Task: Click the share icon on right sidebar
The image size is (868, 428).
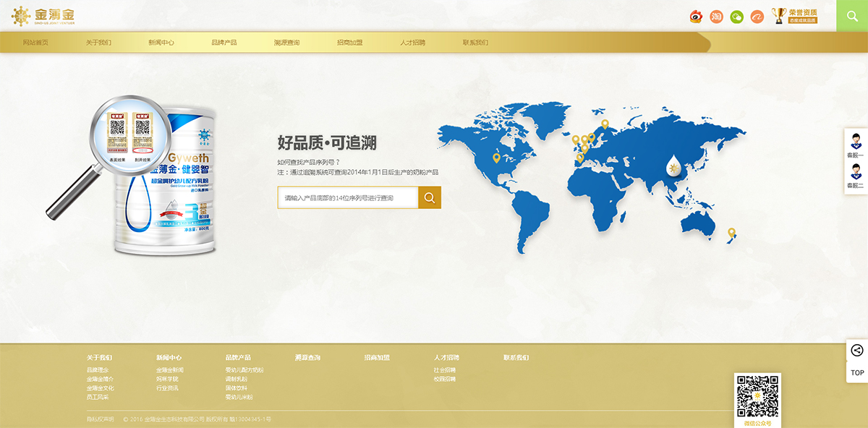Action: [x=857, y=351]
